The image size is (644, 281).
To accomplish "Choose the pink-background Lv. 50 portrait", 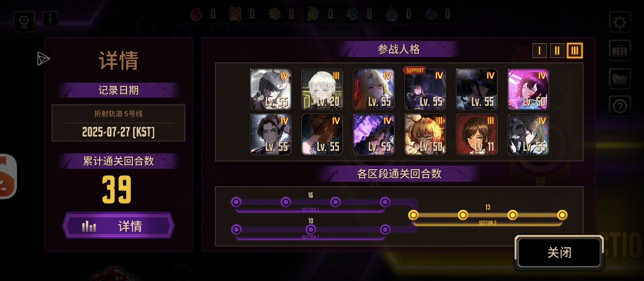I will point(528,89).
